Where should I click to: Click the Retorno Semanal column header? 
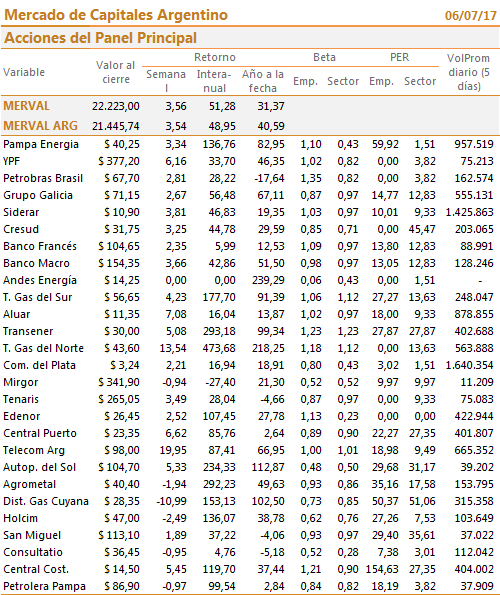coord(166,81)
